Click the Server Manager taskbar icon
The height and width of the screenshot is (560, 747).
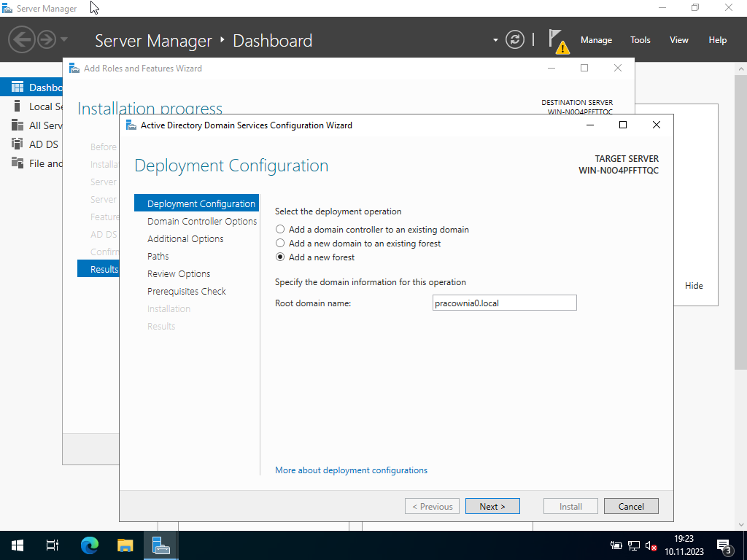(x=161, y=545)
